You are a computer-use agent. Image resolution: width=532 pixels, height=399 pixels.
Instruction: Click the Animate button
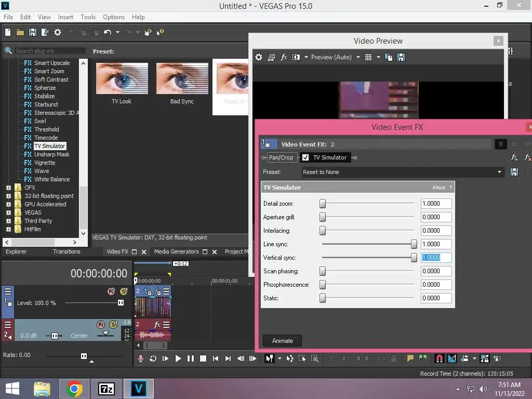coord(282,341)
